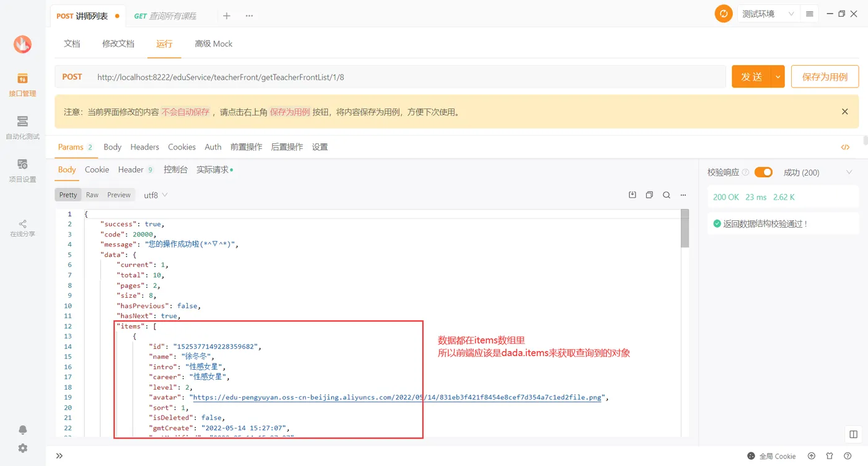Select the Preview response mode
This screenshot has height=466, width=868.
click(118, 194)
